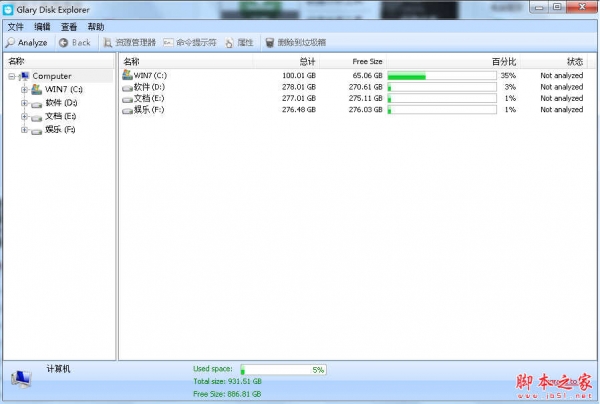Screen dimensions: 600x404
Task: Click the 命令提示符 button label
Action: (196, 42)
